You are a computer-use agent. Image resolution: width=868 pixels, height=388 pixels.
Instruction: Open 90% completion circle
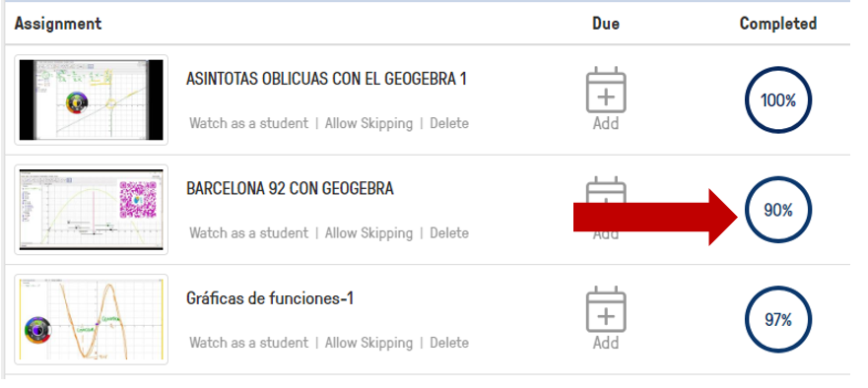tap(777, 211)
